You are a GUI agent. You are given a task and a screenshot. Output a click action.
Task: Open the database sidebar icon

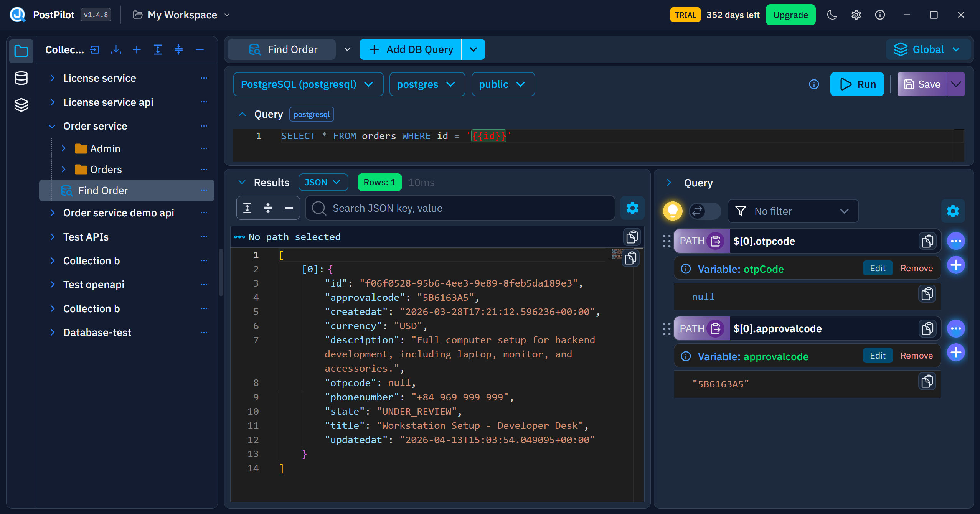[x=21, y=78]
